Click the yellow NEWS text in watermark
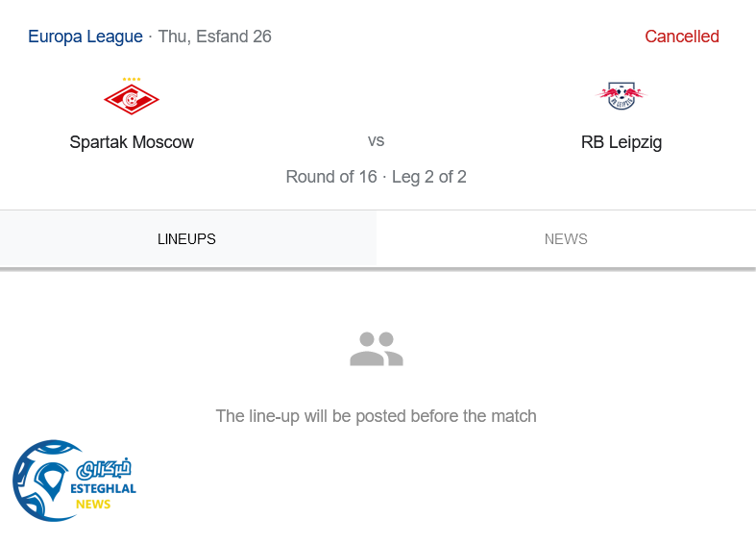This screenshot has width=756, height=543. tap(93, 505)
